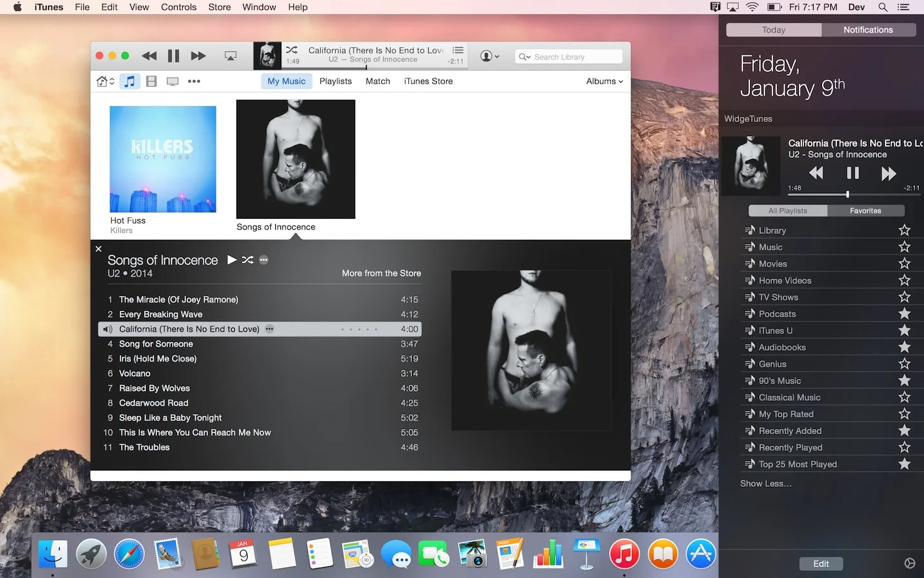Switch to Movies library film icon
Viewport: 924px width, 578px height.
coord(151,81)
